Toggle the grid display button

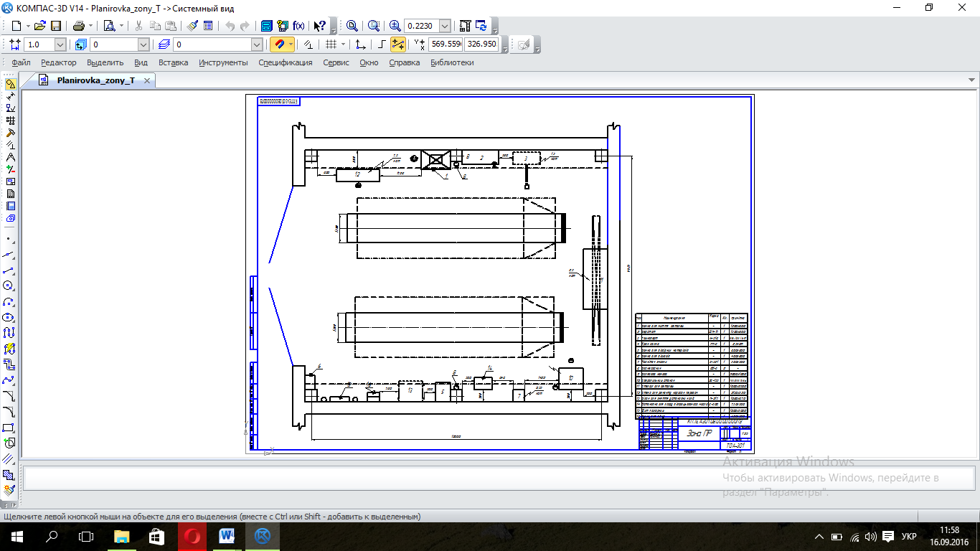[x=331, y=44]
